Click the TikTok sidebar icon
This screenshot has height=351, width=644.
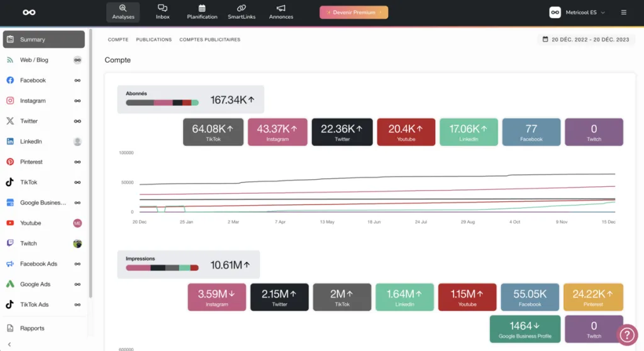coord(10,182)
